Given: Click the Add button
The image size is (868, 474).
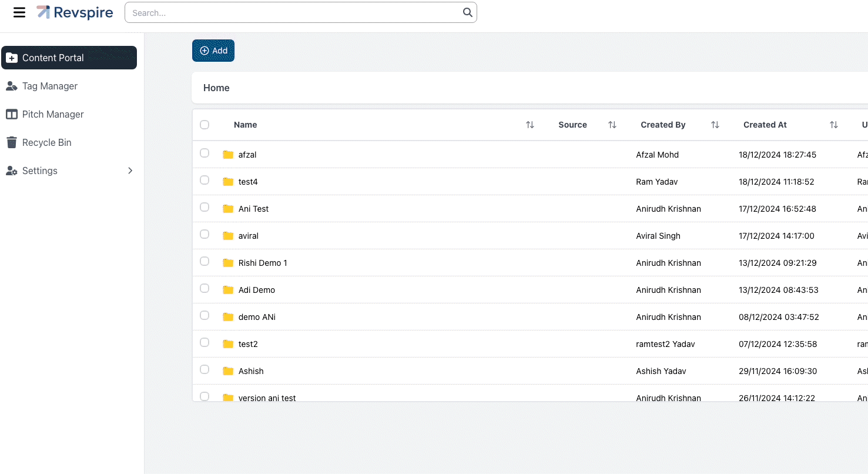Looking at the screenshot, I should [213, 51].
